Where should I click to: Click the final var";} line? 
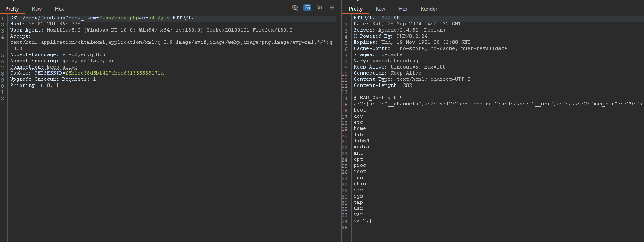tap(363, 221)
